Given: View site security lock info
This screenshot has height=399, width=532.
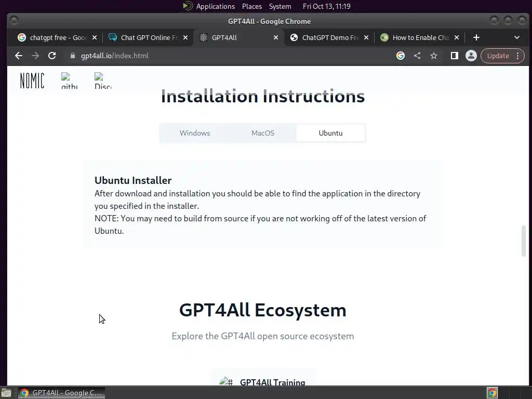Looking at the screenshot, I should pos(72,56).
